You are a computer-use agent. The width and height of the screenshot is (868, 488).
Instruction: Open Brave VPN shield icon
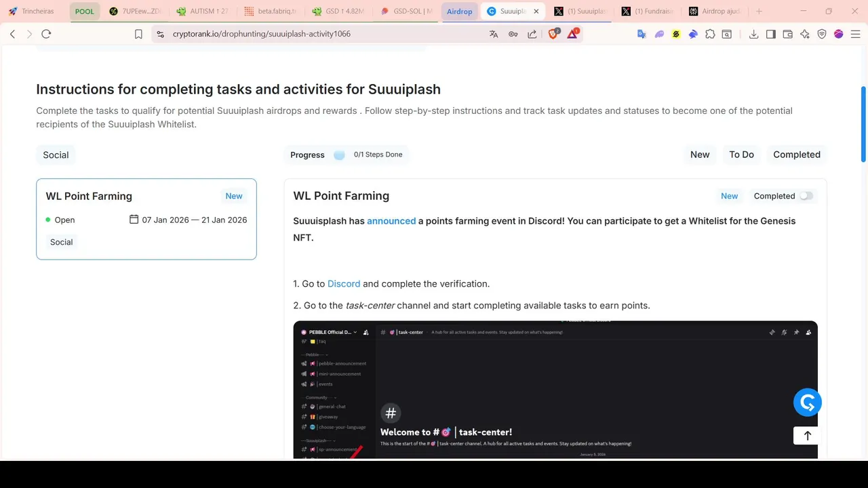(x=822, y=34)
